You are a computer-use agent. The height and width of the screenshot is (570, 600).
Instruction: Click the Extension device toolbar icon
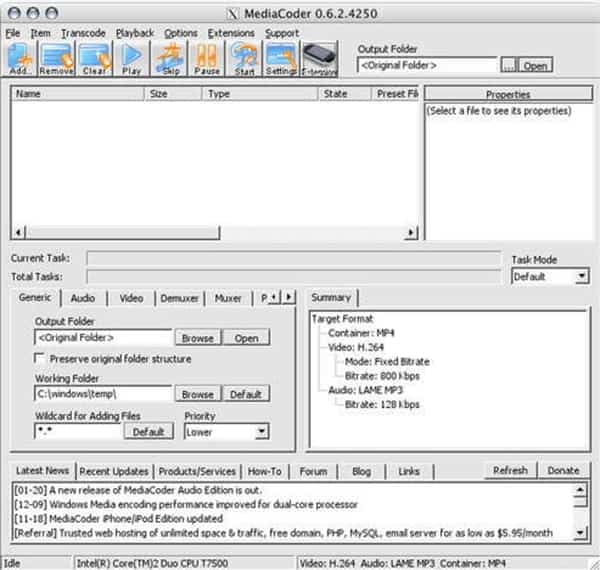320,59
